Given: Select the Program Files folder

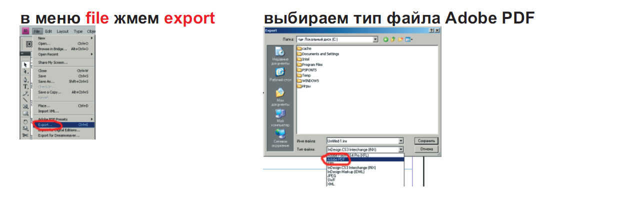Looking at the screenshot, I should click(x=310, y=64).
